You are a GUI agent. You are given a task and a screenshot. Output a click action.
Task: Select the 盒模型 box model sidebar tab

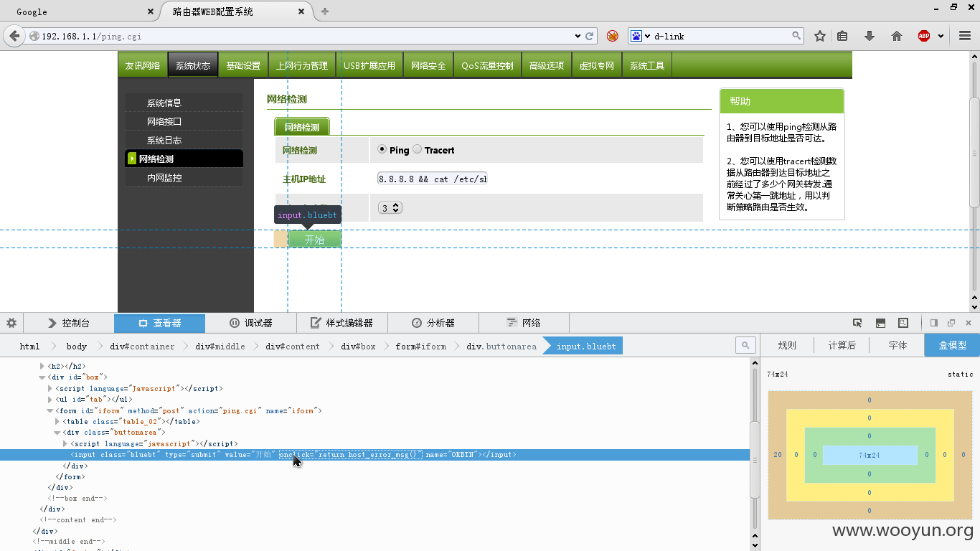point(952,345)
